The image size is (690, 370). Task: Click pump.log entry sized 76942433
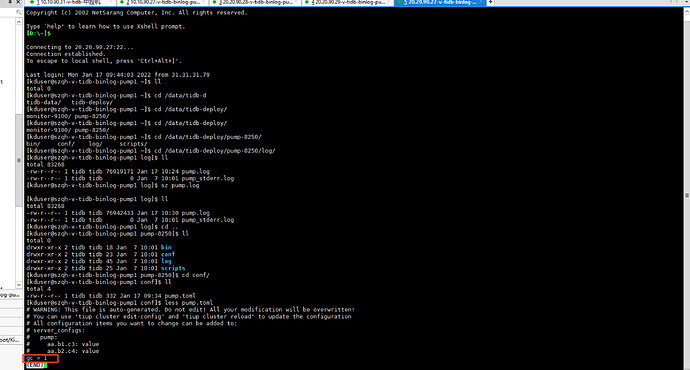pyautogui.click(x=118, y=212)
